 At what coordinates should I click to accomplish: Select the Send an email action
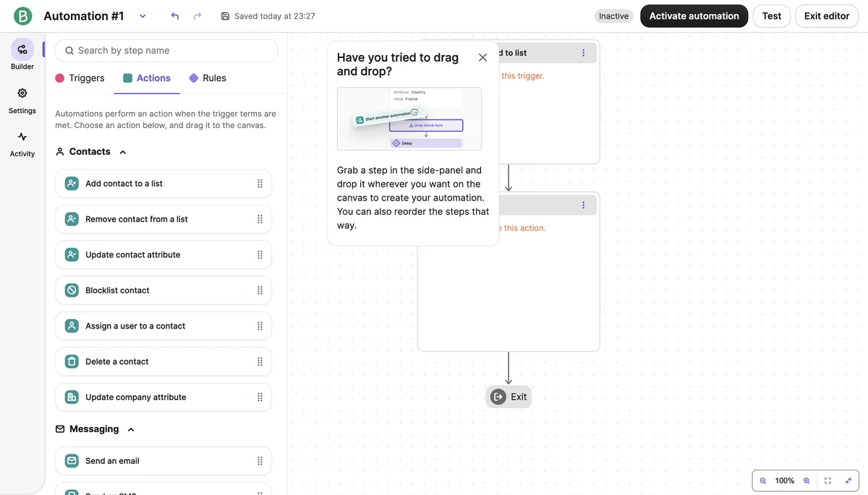(163, 461)
